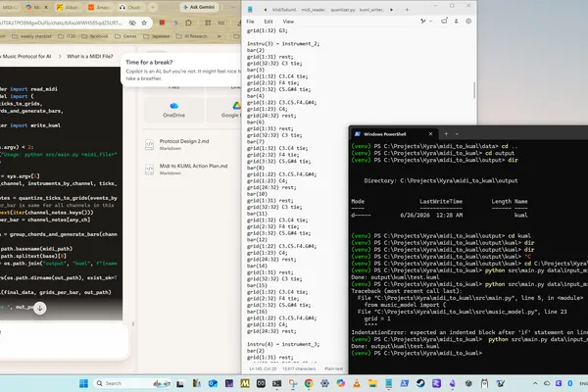588x392 pixels.
Task: Open VLC media player from the taskbar
Action: 357,383
